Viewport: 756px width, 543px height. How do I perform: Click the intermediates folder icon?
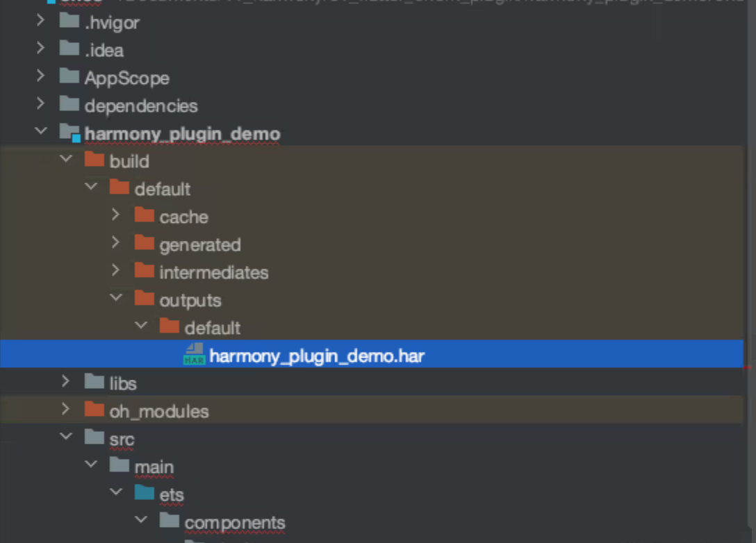(x=144, y=271)
